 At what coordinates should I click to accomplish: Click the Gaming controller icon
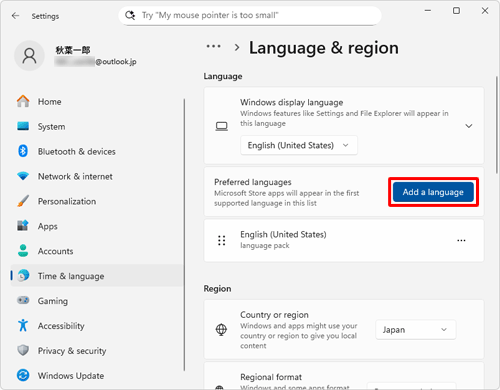23,300
